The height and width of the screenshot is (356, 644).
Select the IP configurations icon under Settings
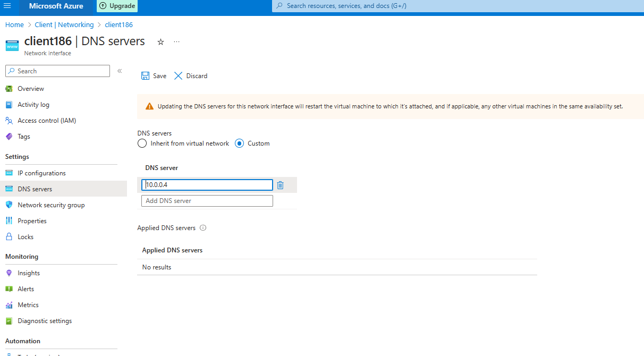click(9, 173)
